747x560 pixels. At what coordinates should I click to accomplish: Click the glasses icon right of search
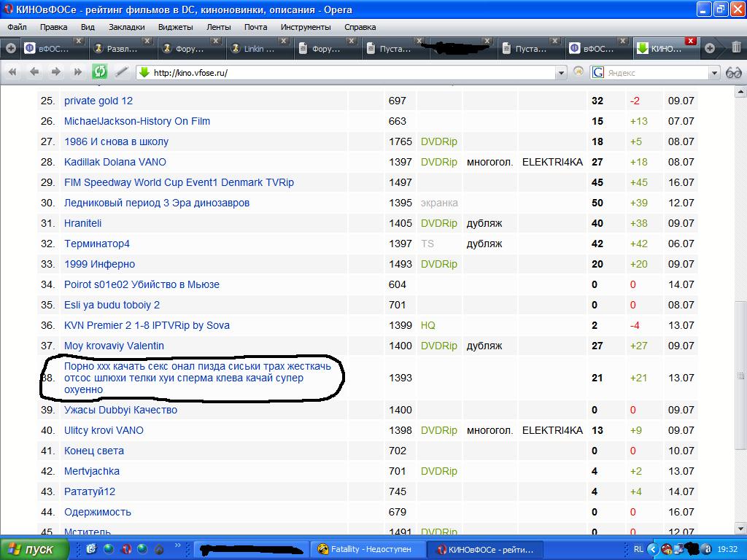click(733, 72)
